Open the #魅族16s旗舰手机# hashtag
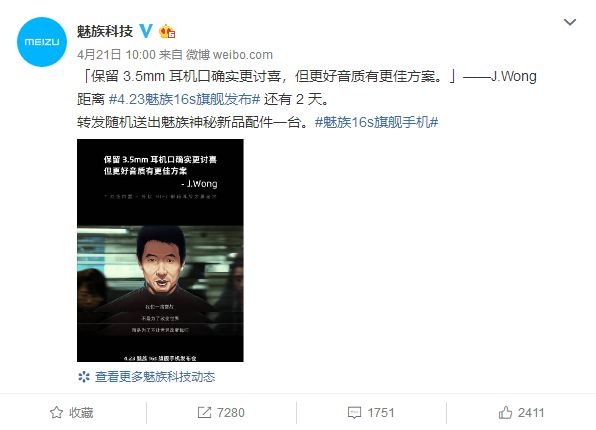The image size is (596, 430). point(377,122)
